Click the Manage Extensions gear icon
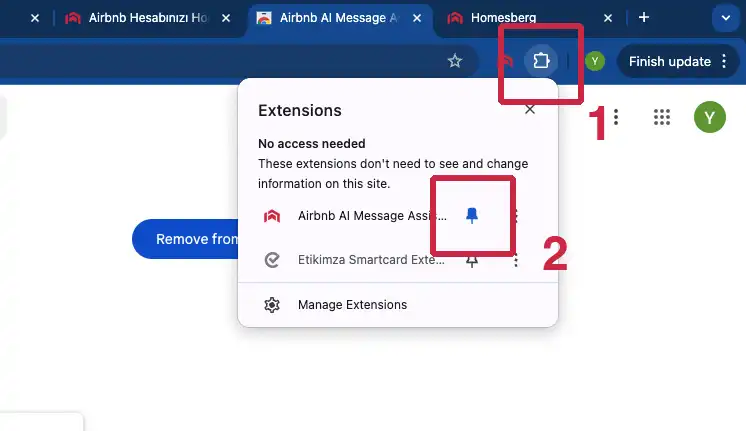This screenshot has height=431, width=746. pos(271,304)
